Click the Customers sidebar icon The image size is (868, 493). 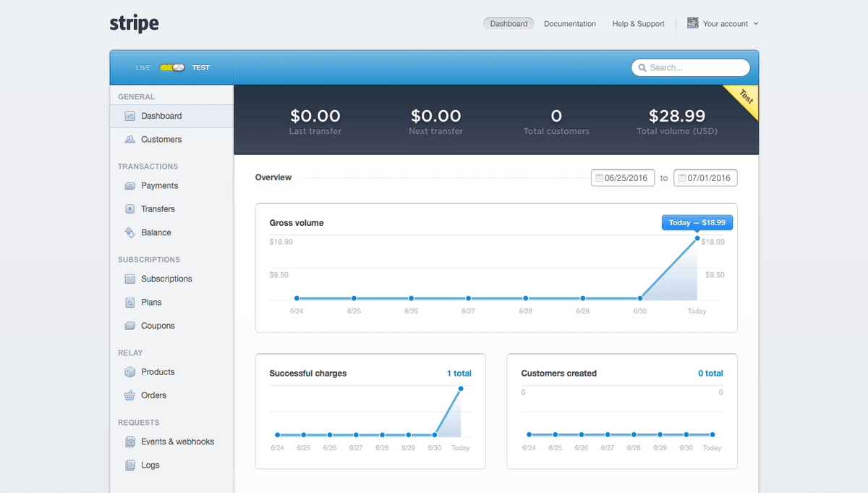130,140
